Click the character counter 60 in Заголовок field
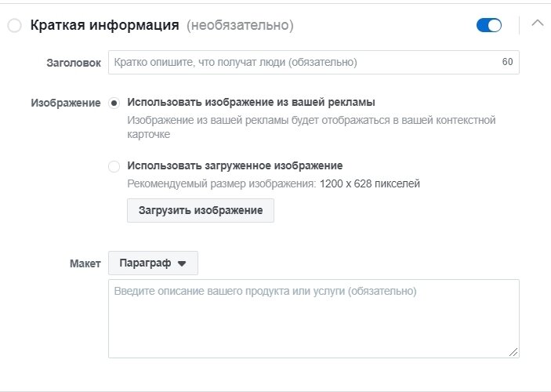This screenshot has height=392, width=551. coord(507,62)
